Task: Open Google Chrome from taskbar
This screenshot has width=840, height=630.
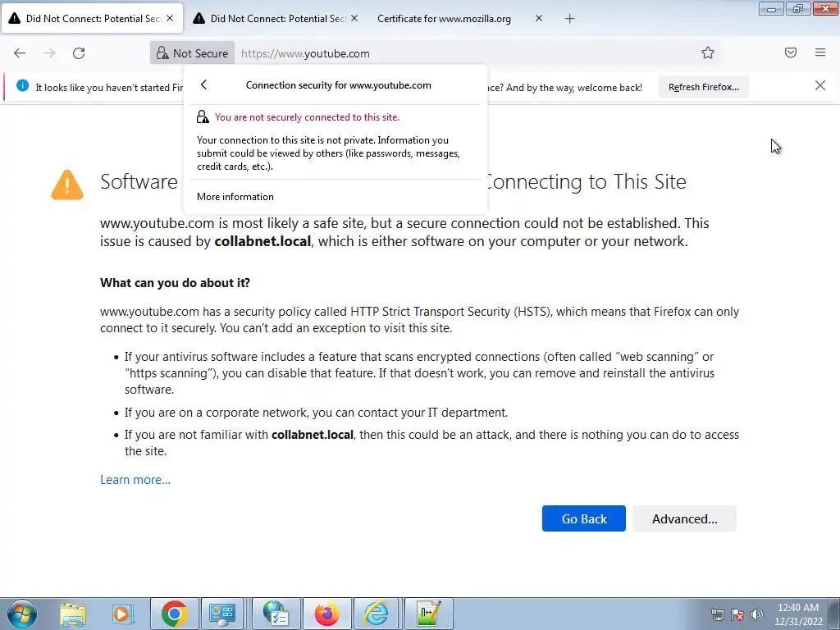Action: click(174, 614)
